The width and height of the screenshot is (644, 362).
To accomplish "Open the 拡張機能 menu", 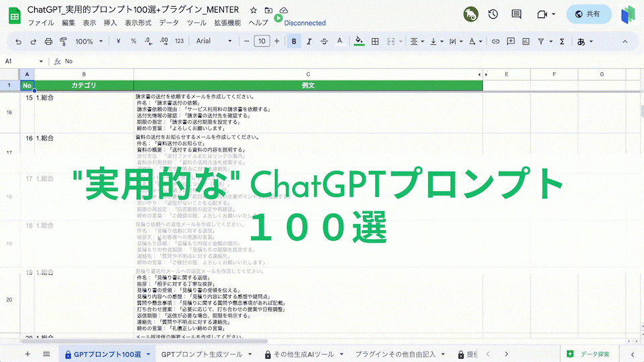I will click(x=227, y=23).
